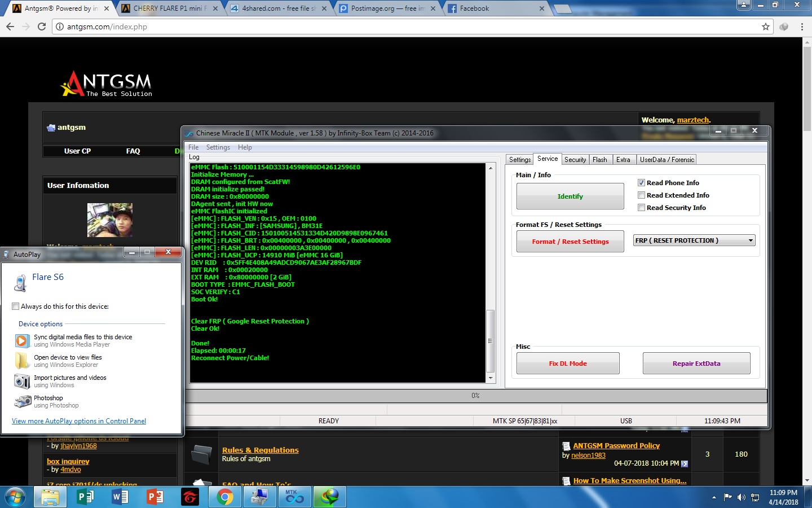Check 'Always do this for this device'

(x=15, y=306)
